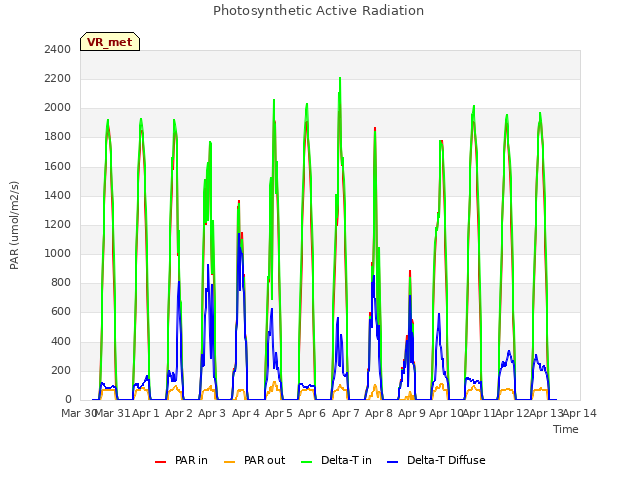Click the Apr 2 x-axis date label
The image size is (640, 480).
coord(179,413)
